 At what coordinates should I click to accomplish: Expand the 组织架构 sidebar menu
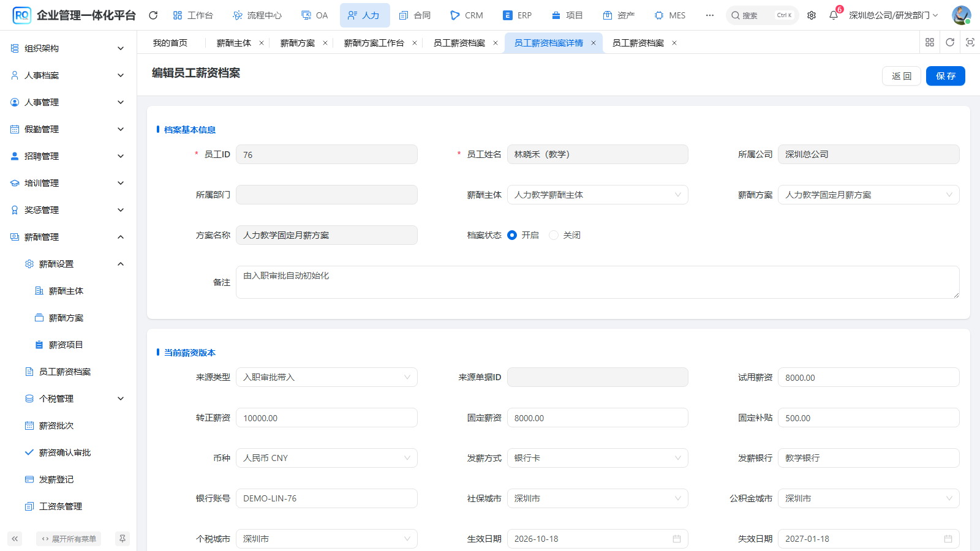click(x=69, y=48)
